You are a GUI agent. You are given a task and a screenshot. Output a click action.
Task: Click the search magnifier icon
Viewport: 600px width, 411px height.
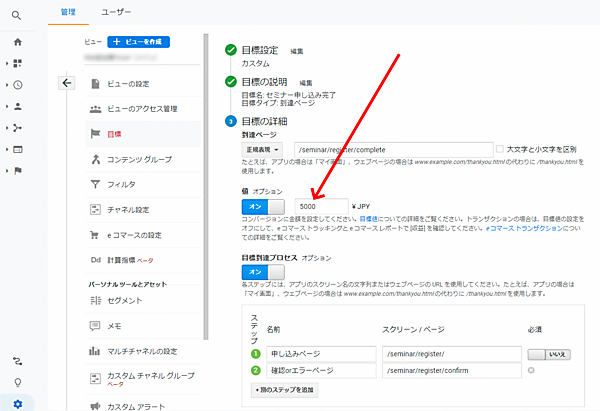coord(17,15)
